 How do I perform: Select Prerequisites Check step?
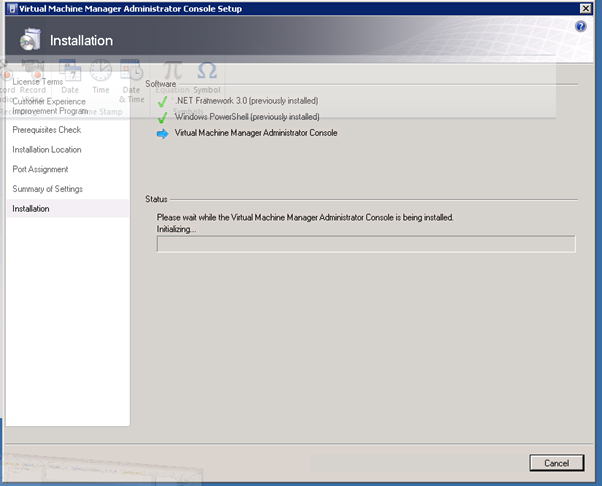pos(46,130)
